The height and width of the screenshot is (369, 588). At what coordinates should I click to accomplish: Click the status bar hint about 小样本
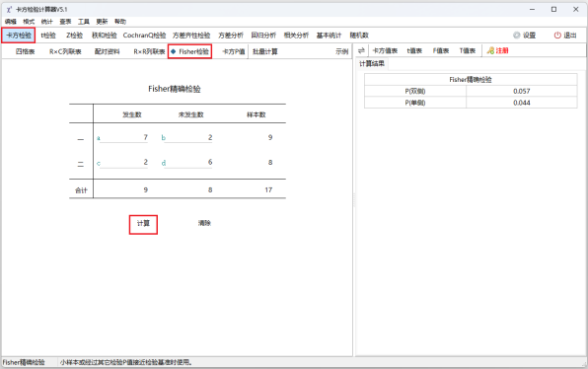(126, 362)
